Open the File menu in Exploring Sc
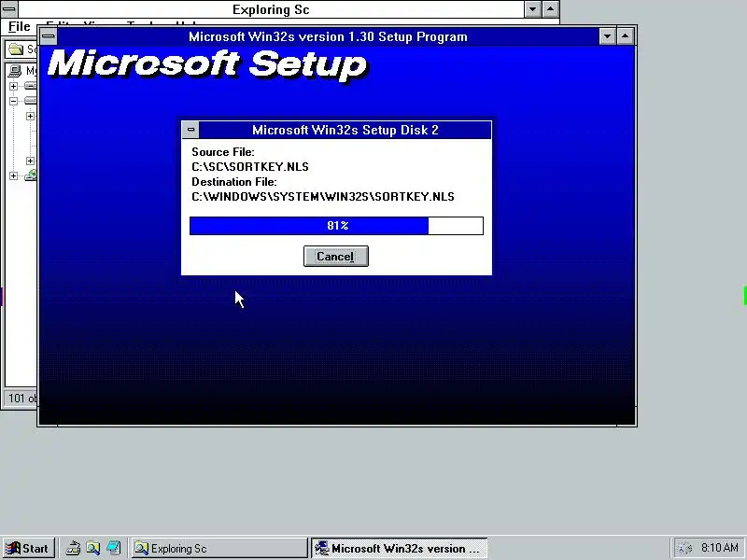 (x=20, y=27)
